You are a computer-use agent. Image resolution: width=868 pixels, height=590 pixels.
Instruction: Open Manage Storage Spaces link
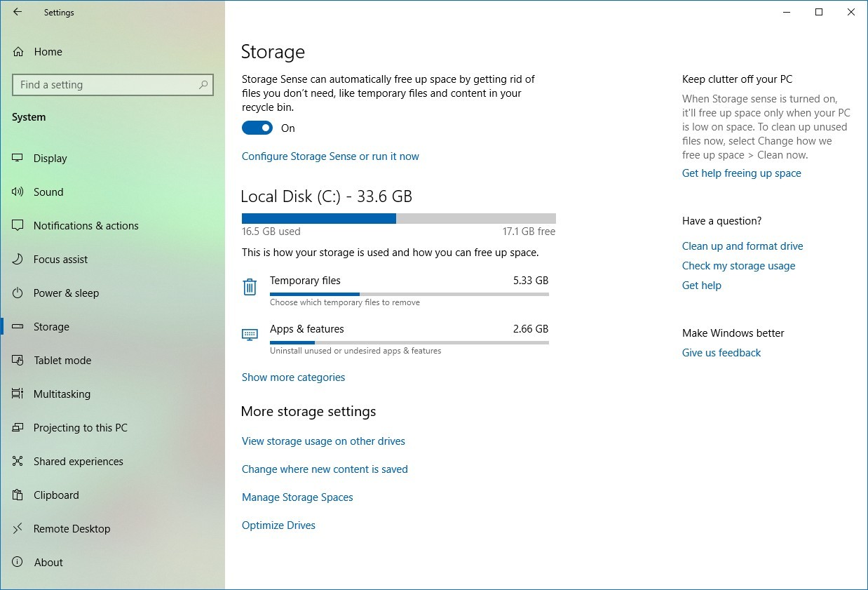(297, 497)
